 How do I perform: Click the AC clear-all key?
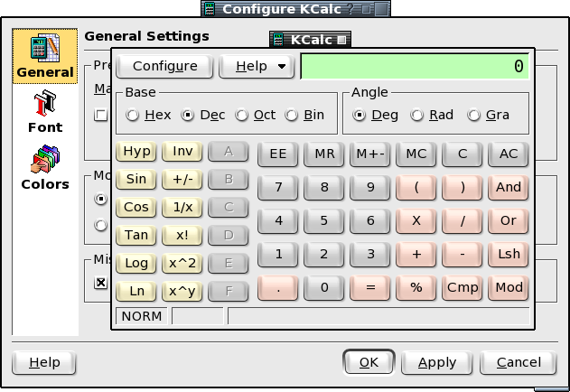point(509,154)
